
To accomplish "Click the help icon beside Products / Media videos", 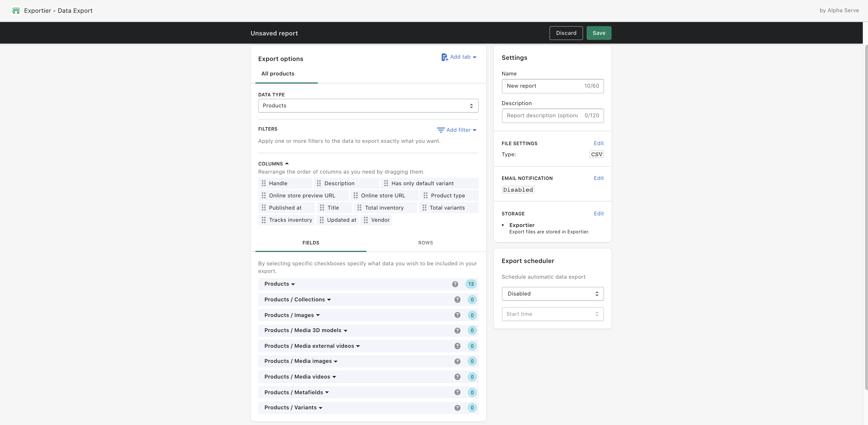I will point(457,377).
